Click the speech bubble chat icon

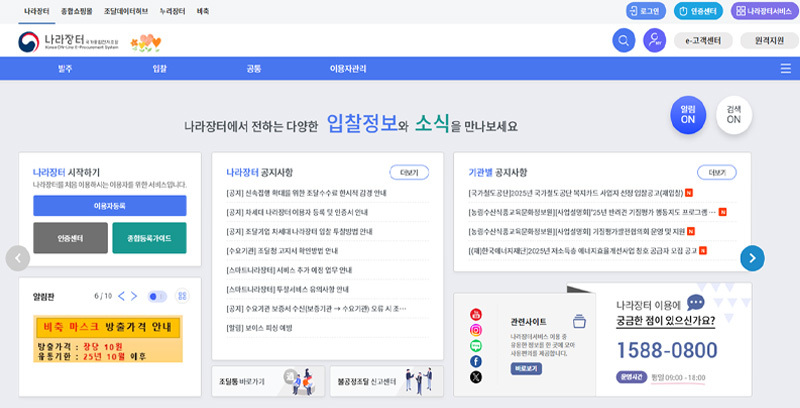[x=695, y=302]
